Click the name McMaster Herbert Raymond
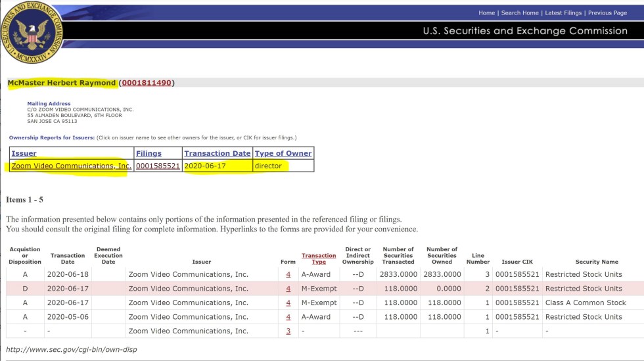 (62, 83)
